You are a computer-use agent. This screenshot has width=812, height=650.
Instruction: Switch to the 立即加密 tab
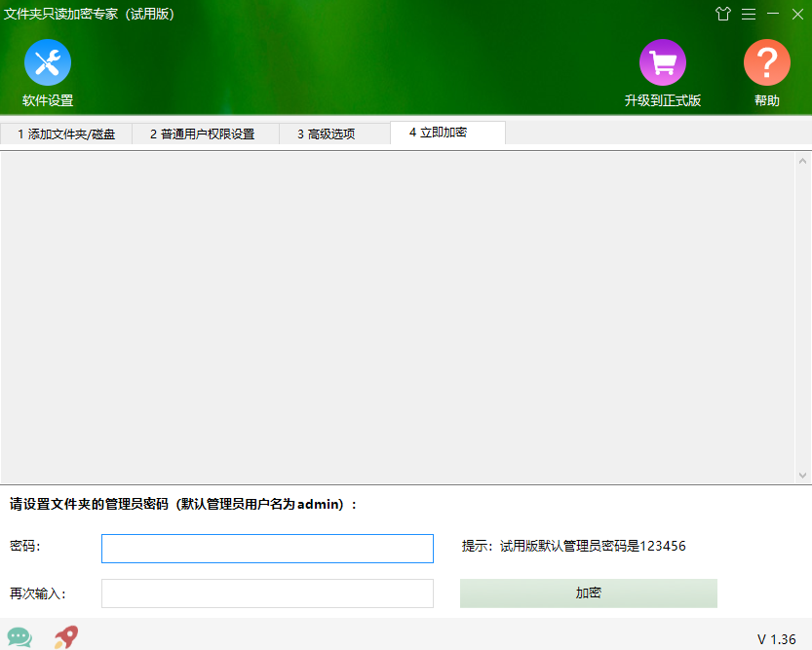(x=447, y=134)
